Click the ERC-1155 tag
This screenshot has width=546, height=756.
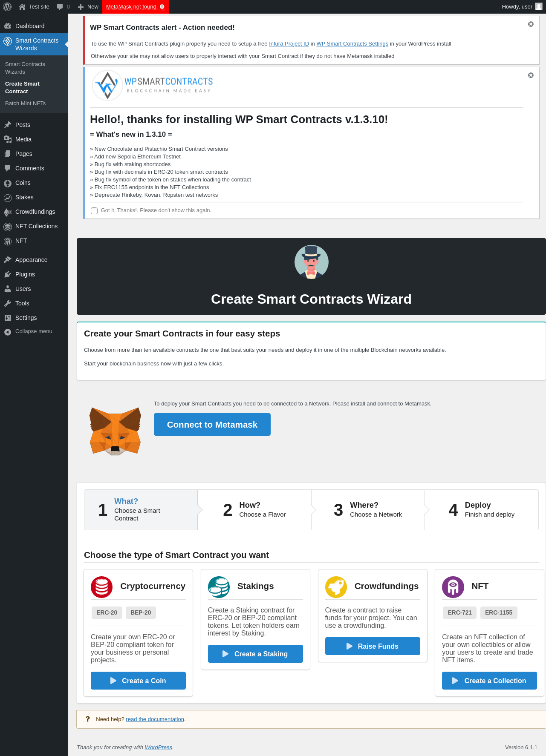click(x=499, y=612)
